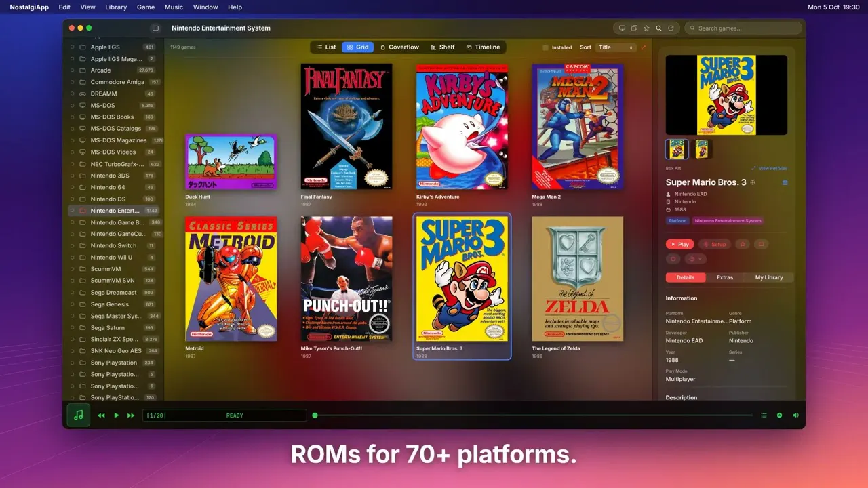The height and width of the screenshot is (488, 868).
Task: Click the blue home icon near title
Action: coord(785,182)
